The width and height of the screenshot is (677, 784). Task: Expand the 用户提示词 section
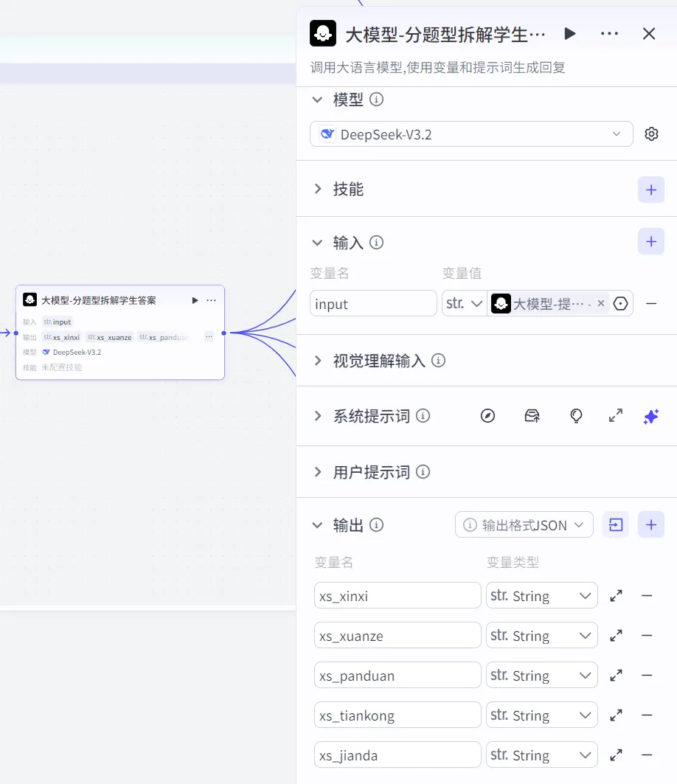(318, 472)
